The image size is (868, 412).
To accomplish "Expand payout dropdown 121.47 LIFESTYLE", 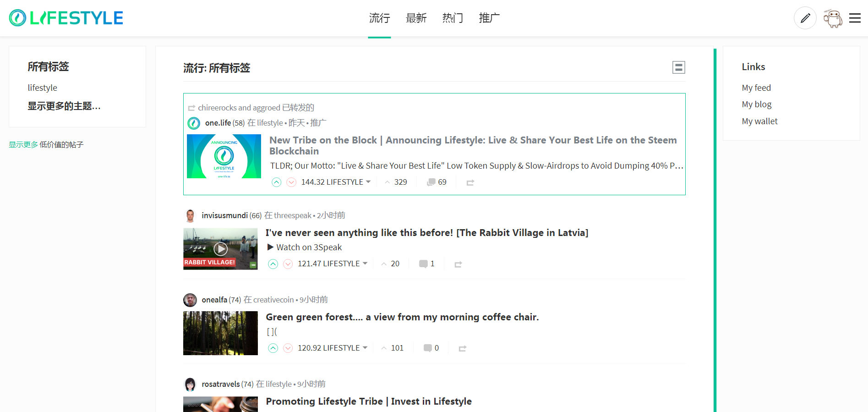I will coord(333,264).
